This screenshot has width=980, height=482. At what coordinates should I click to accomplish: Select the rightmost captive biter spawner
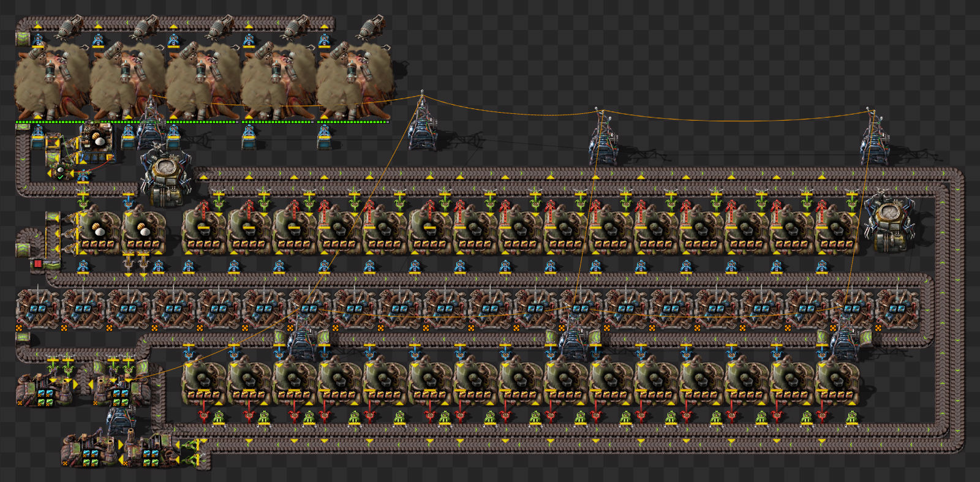click(354, 81)
